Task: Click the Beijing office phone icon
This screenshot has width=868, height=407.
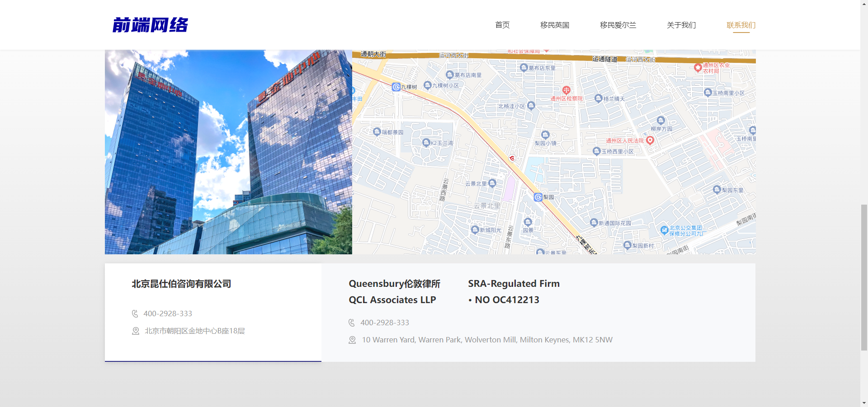Action: click(135, 313)
